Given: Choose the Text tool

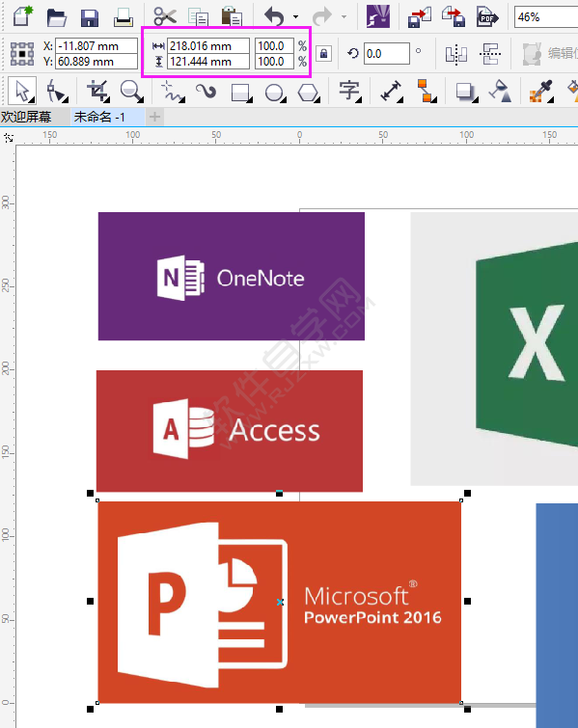Looking at the screenshot, I should click(x=349, y=91).
